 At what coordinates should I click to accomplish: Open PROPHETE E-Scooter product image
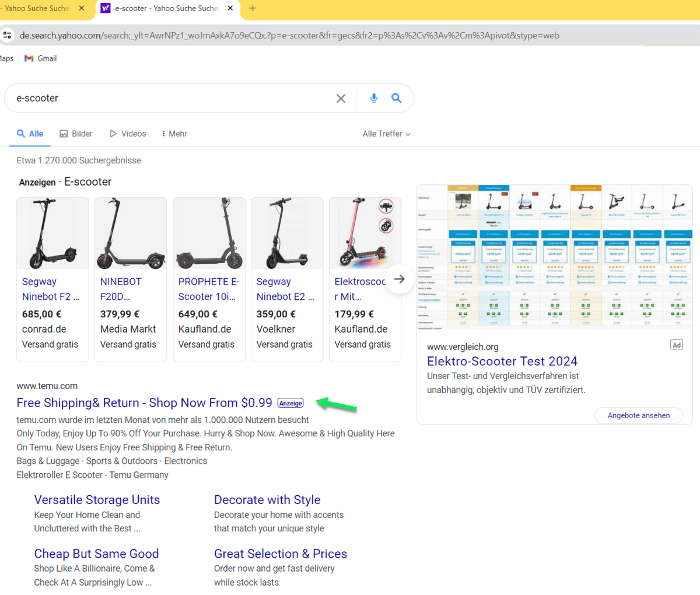pyautogui.click(x=209, y=233)
